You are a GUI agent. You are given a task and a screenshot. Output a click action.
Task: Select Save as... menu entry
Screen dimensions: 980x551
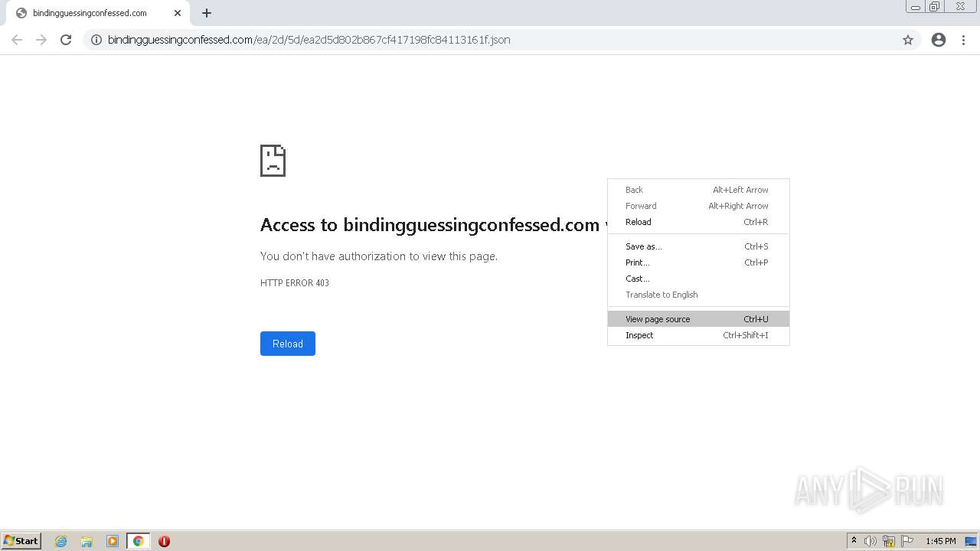click(x=698, y=246)
